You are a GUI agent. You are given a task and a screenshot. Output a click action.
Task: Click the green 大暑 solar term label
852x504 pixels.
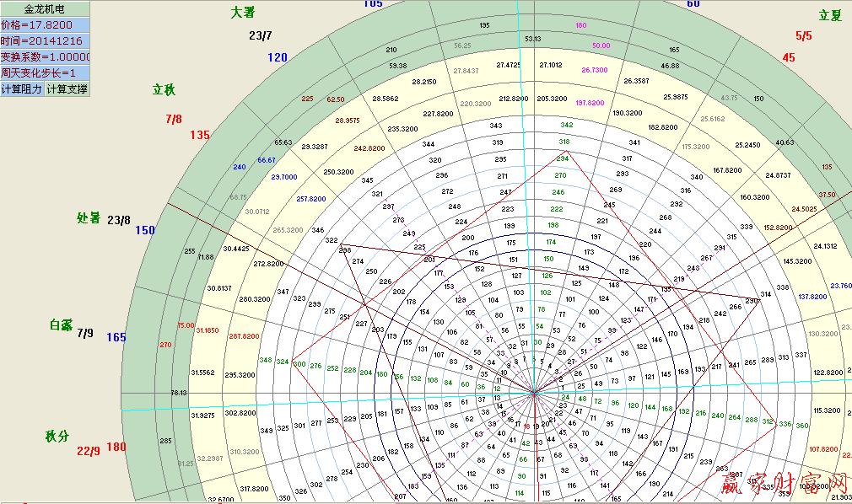[x=242, y=12]
